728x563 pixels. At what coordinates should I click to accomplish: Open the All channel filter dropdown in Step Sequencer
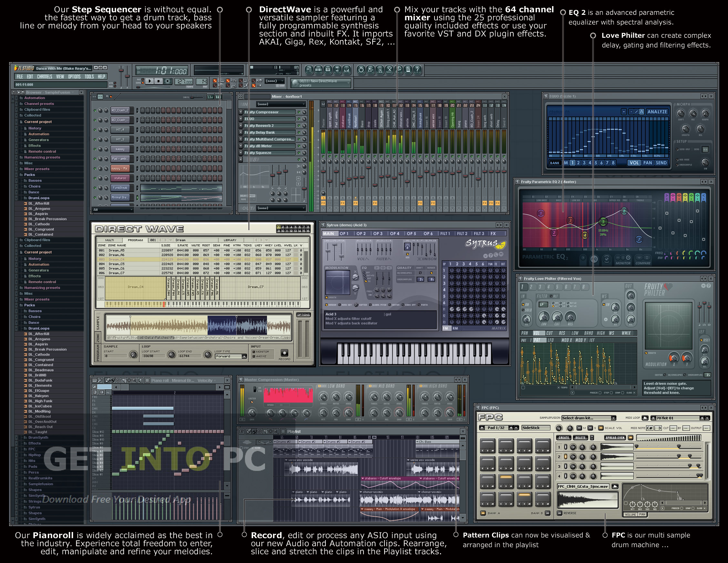pyautogui.click(x=113, y=210)
